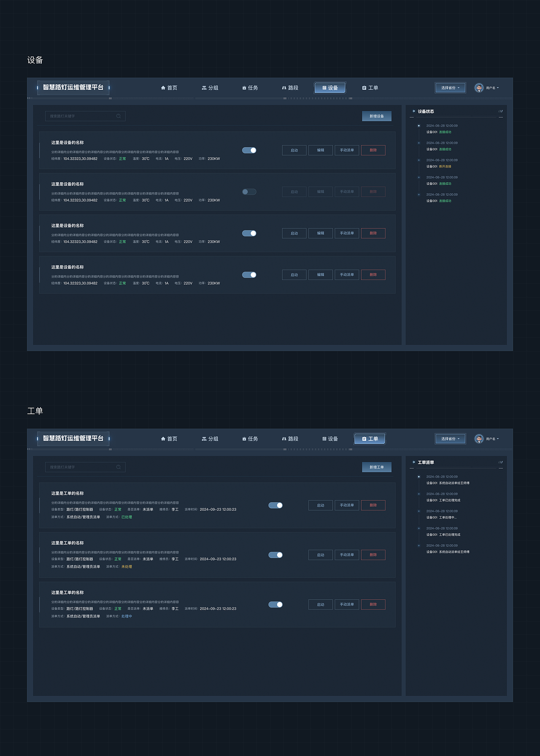Click the 工单处理中... entry in the 工单派单 timeline

448,518
